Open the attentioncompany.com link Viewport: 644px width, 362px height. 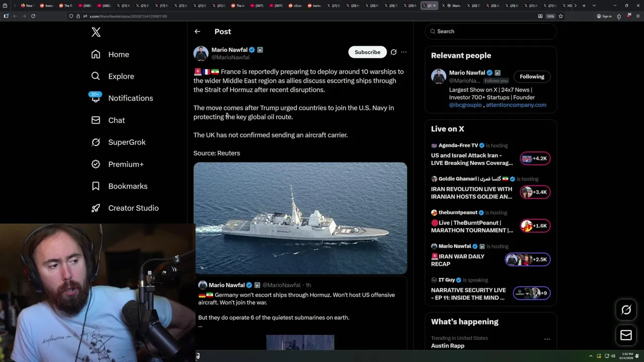[x=516, y=105]
